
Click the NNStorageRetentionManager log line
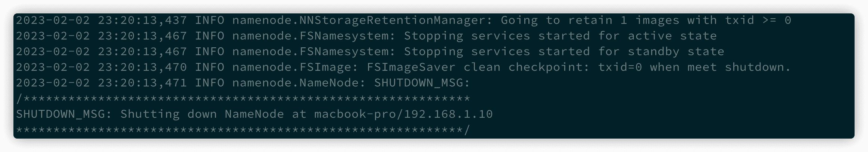coord(403,20)
